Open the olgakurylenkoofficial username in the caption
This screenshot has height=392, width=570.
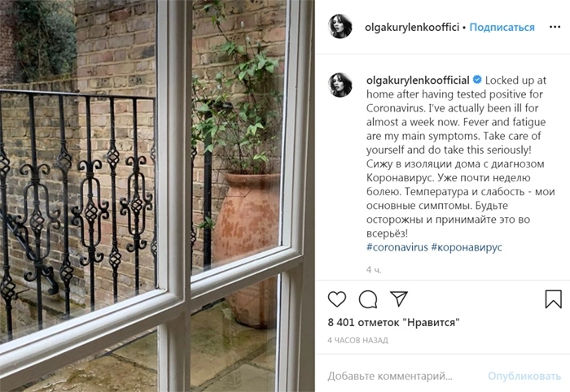tap(418, 81)
